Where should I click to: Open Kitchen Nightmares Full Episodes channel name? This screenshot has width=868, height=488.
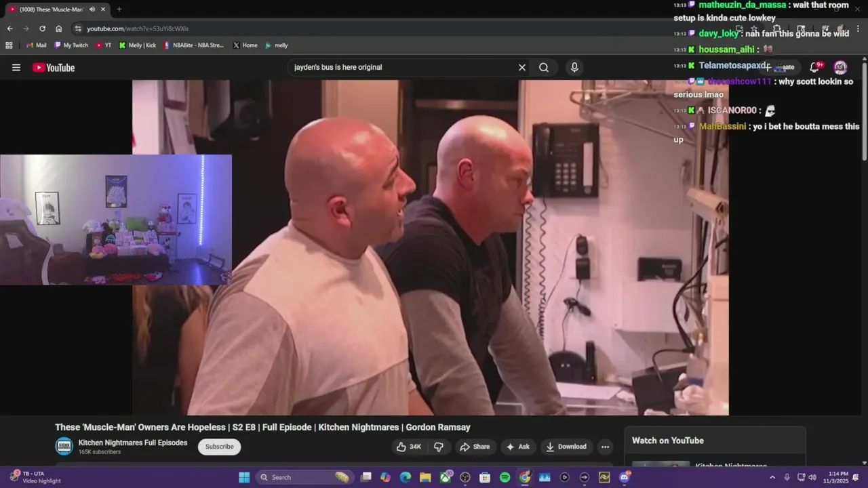pyautogui.click(x=133, y=443)
